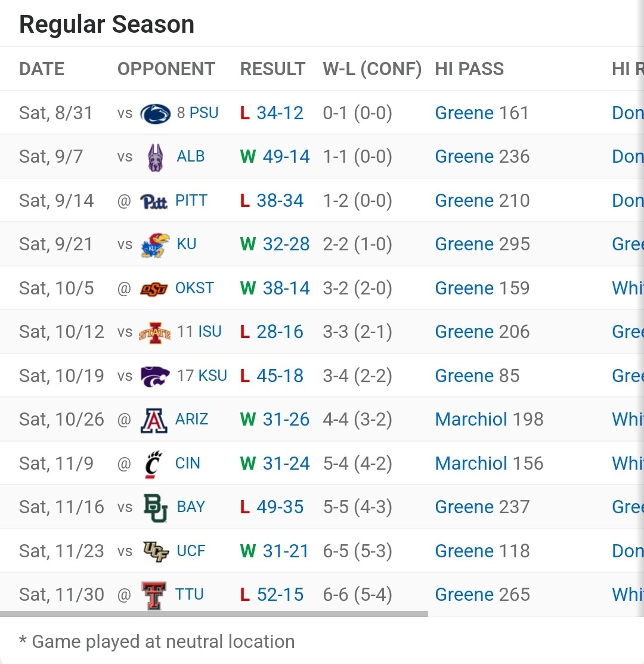Click the Penn State team logo
Image resolution: width=644 pixels, height=664 pixels.
(155, 113)
